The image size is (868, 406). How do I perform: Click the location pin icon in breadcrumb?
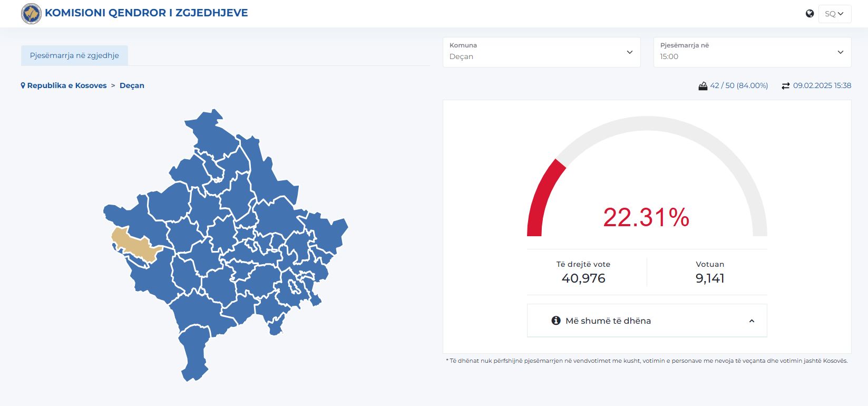[x=23, y=85]
